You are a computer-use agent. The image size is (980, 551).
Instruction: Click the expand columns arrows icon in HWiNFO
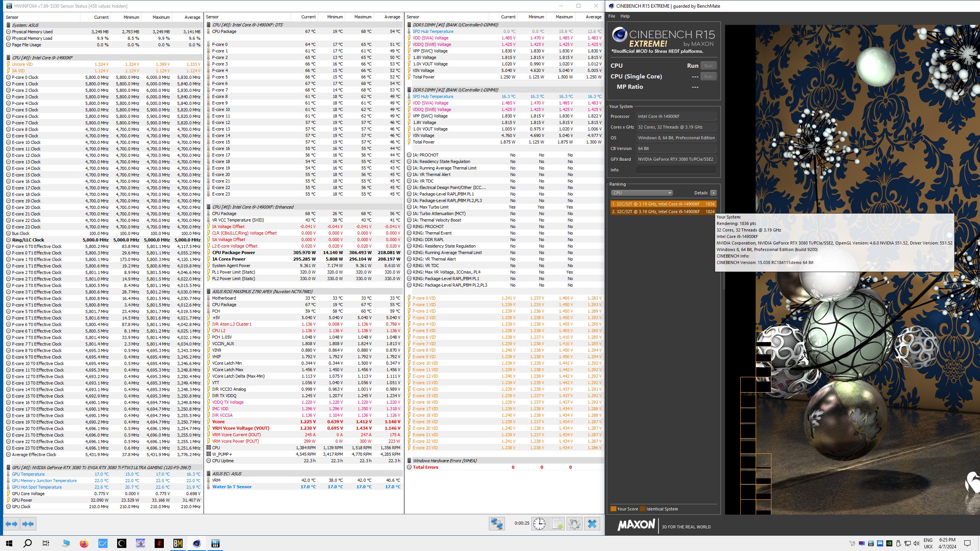11,524
